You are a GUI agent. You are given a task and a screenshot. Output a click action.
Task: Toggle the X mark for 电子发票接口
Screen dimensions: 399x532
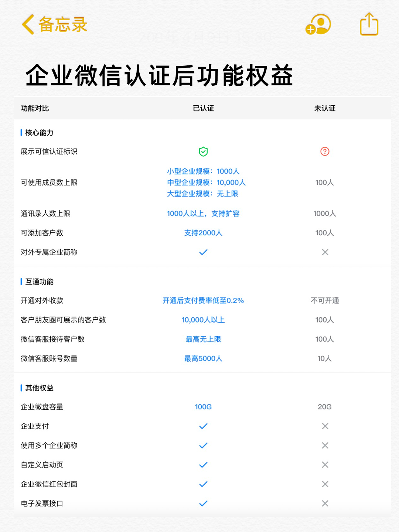pyautogui.click(x=324, y=503)
